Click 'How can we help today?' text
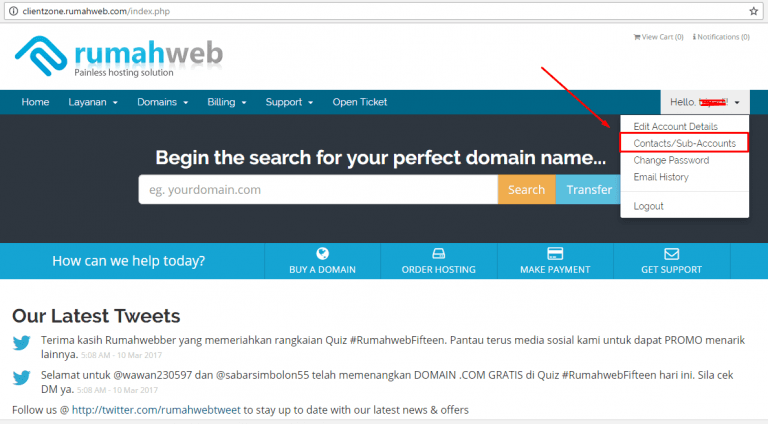 click(x=128, y=260)
